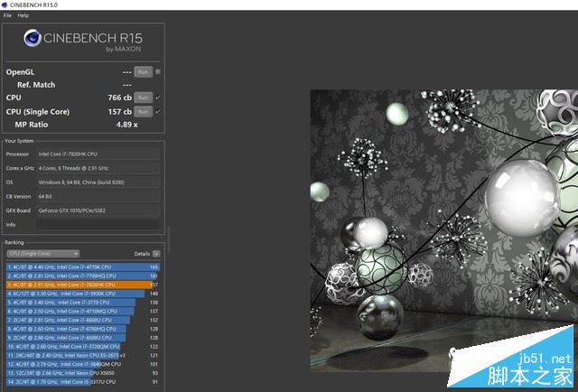Viewport: 578px width, 392px height.
Task: Open the ranking Details arrow icon
Action: point(156,254)
